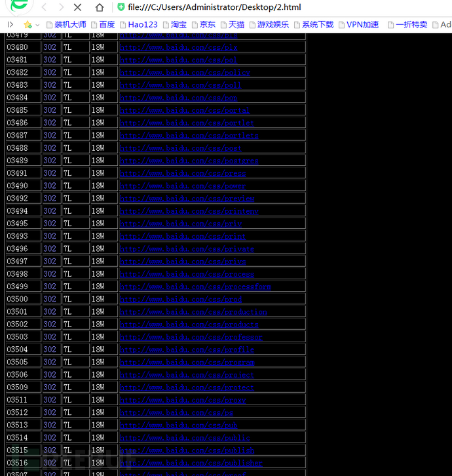
Task: Open the css/policy link
Action: (185, 73)
